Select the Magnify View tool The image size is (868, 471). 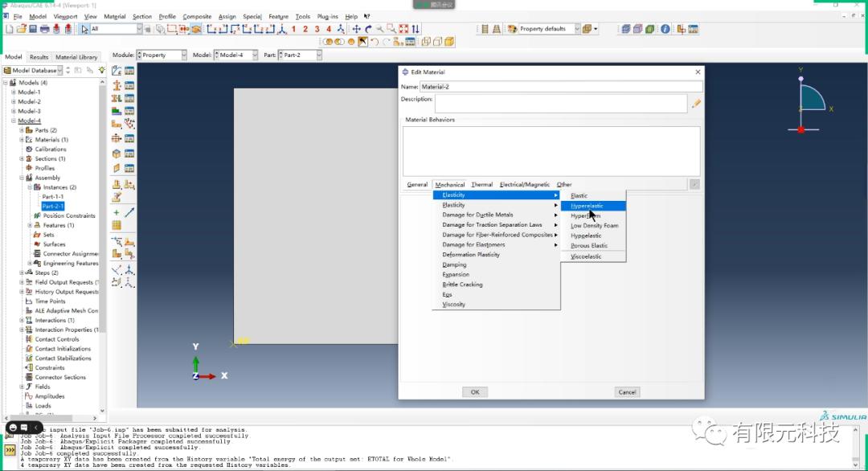point(379,30)
